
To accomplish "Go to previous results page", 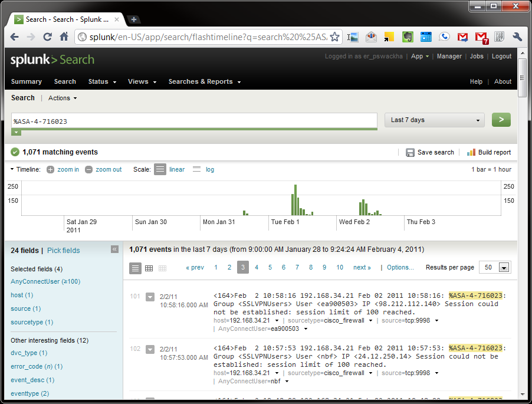I will point(195,267).
